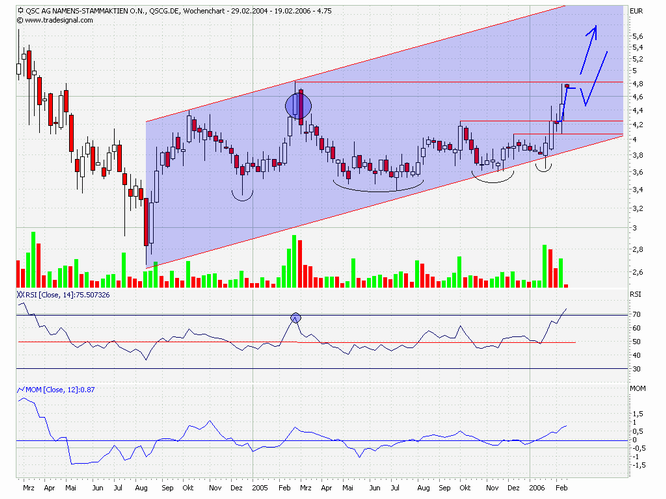Click the 5,6 price axis value
The height and width of the screenshot is (499, 666).
(637, 36)
